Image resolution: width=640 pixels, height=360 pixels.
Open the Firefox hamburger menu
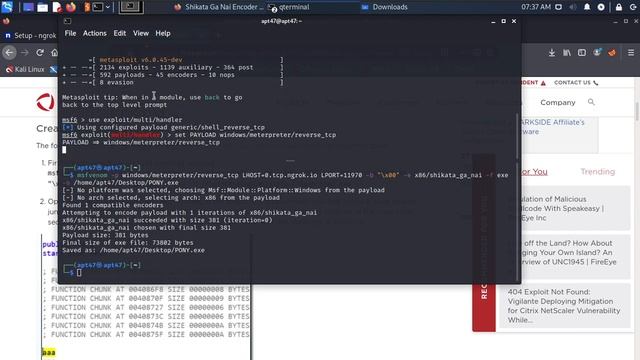(x=631, y=53)
